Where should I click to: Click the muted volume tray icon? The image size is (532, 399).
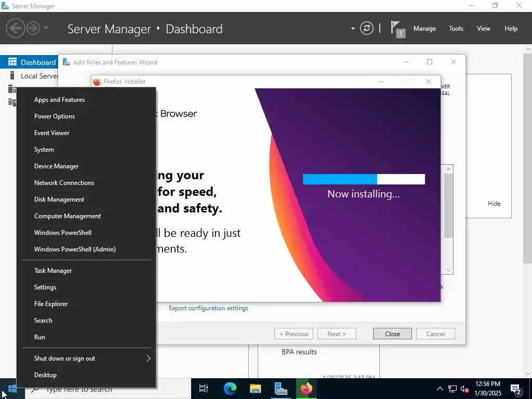[x=465, y=389]
